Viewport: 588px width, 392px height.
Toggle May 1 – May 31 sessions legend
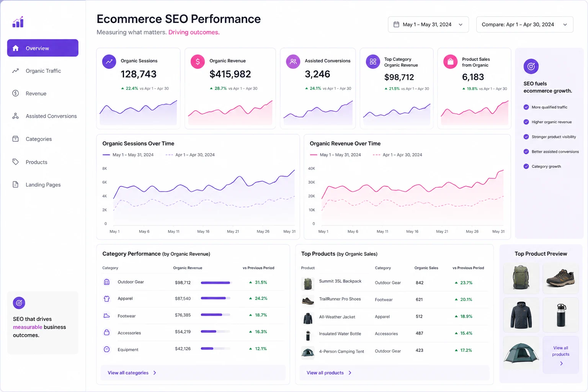click(x=128, y=155)
